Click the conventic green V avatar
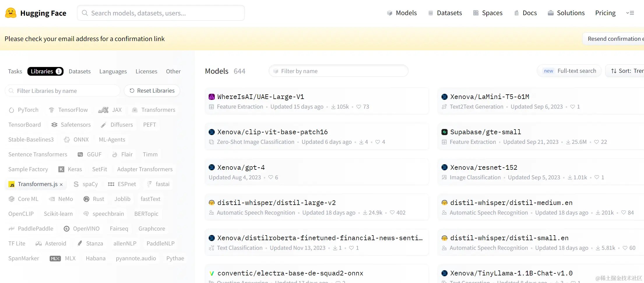This screenshot has width=644, height=283. click(x=212, y=273)
